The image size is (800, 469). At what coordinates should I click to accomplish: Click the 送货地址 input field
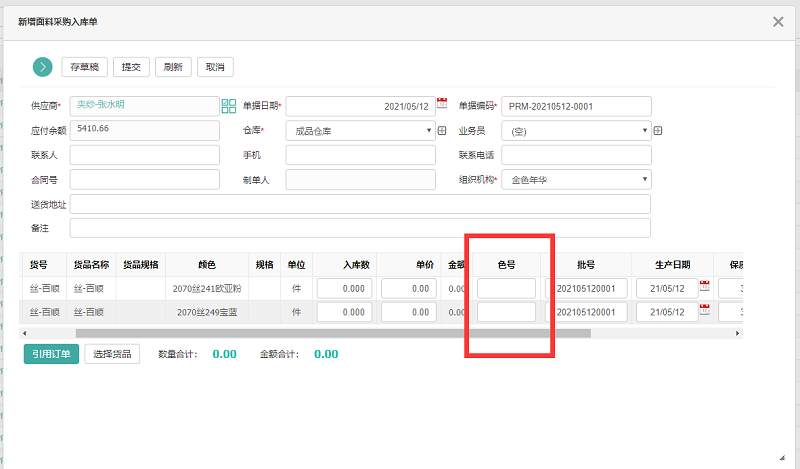(360, 204)
